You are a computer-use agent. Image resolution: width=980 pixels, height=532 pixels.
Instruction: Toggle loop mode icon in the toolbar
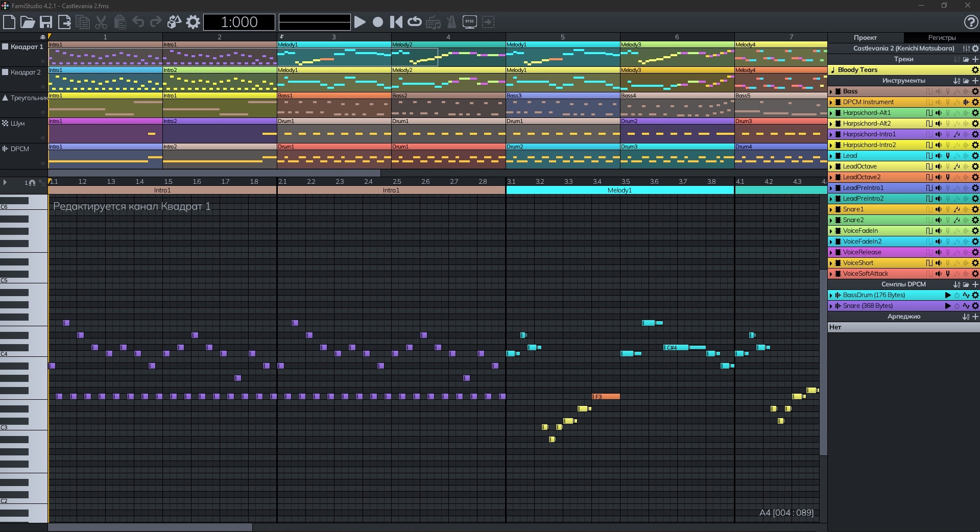tap(414, 22)
